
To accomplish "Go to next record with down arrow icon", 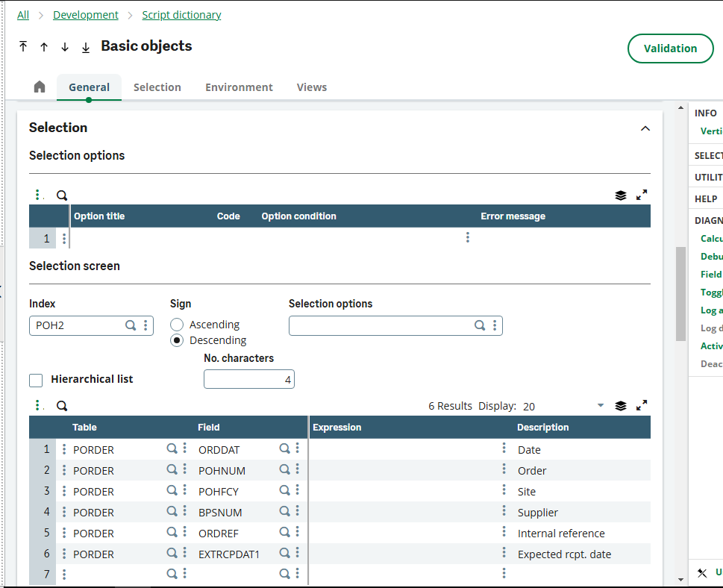I will [65, 46].
